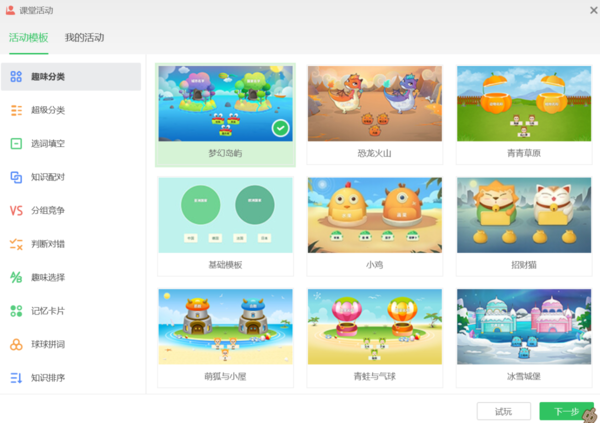
Task: Click the green 下一步 button
Action: (x=566, y=412)
